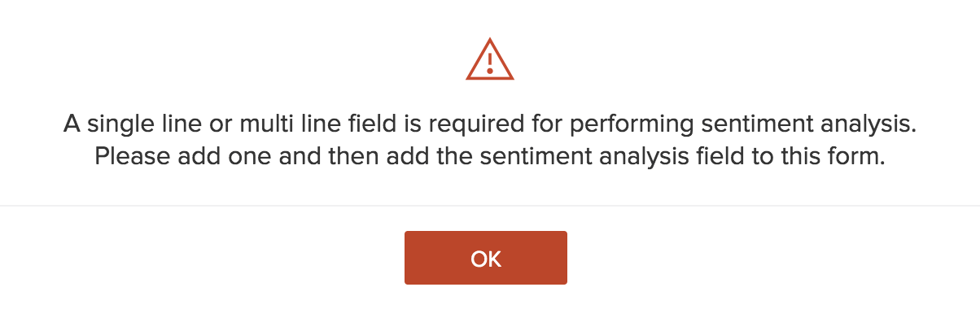
Task: Click the letter "A" starting the message
Action: (72, 125)
